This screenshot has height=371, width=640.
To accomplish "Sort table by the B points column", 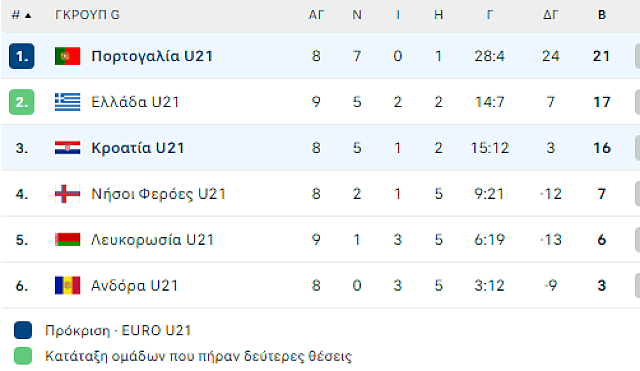I will [x=602, y=15].
